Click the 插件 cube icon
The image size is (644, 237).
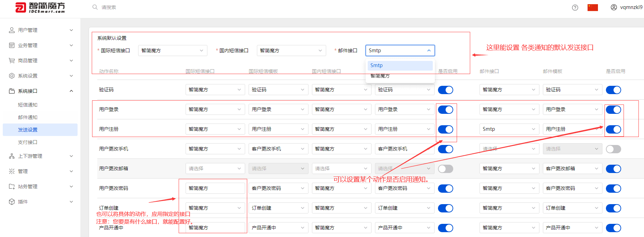(x=12, y=202)
